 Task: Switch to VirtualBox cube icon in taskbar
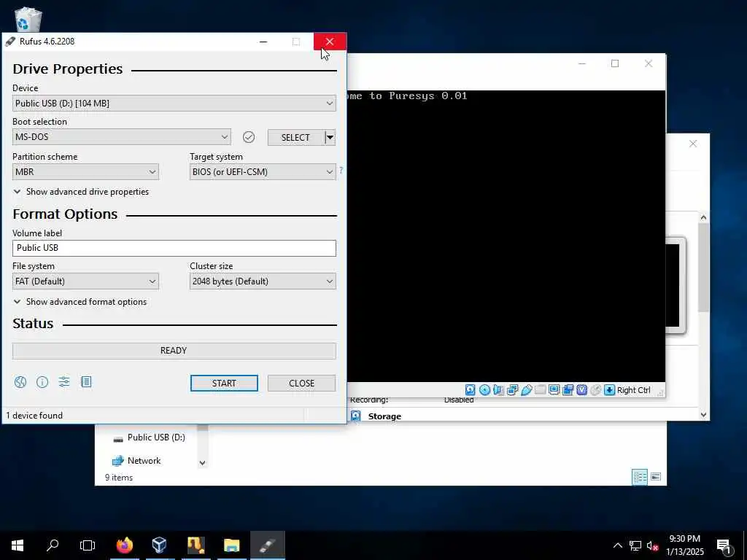click(160, 545)
